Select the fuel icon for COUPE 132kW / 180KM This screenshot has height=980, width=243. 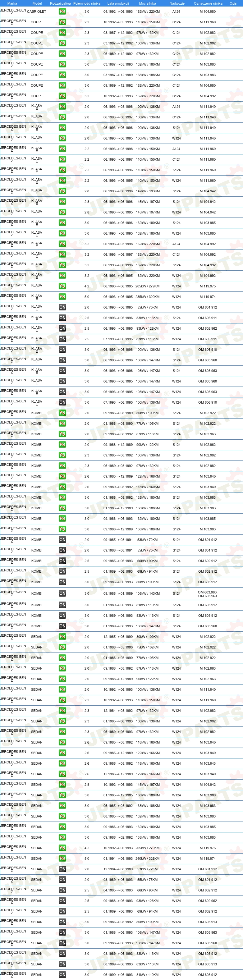click(62, 64)
